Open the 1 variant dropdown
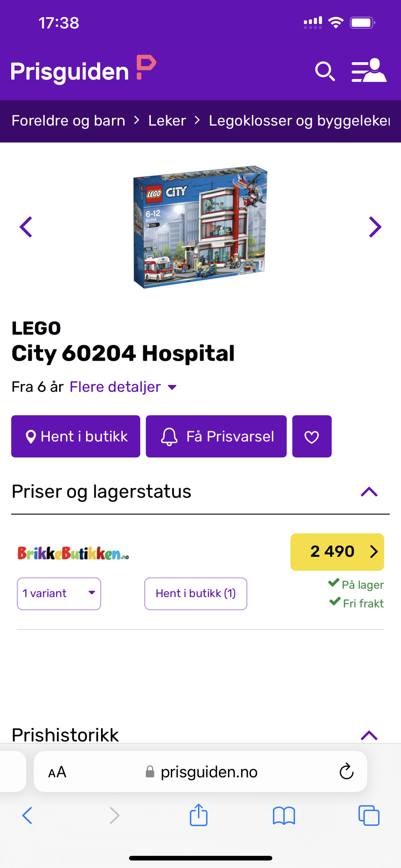401x868 pixels. pos(59,593)
